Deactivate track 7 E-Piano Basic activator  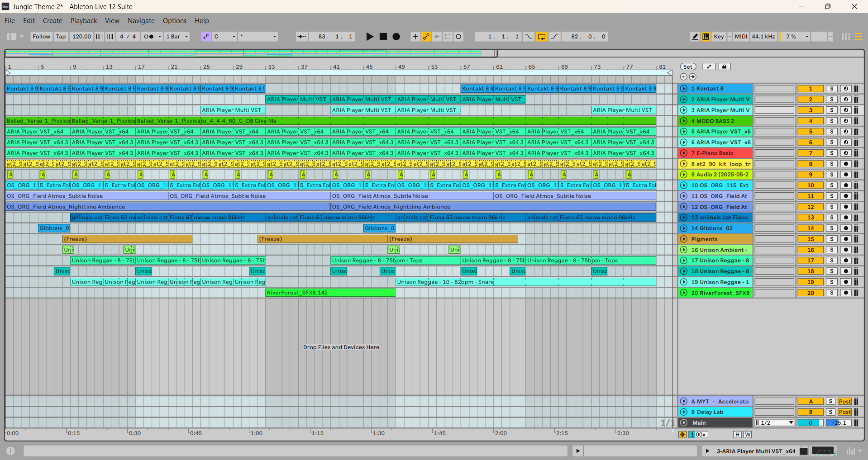click(x=811, y=153)
